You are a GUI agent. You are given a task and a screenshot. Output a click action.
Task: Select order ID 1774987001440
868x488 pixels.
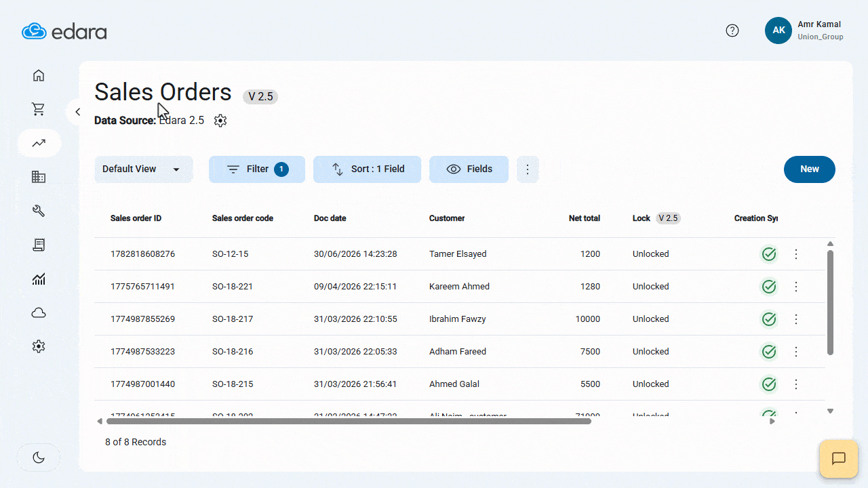click(142, 384)
